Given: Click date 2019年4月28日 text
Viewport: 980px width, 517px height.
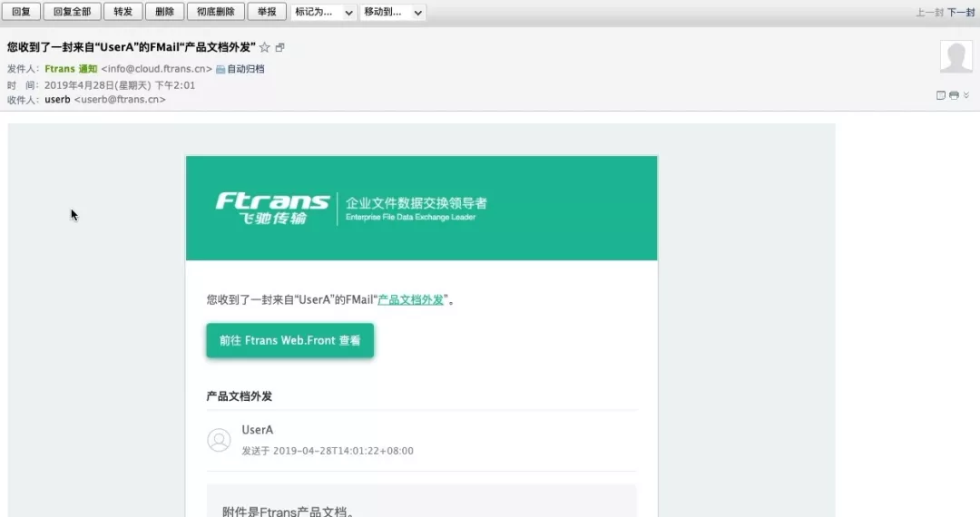Looking at the screenshot, I should [x=120, y=85].
